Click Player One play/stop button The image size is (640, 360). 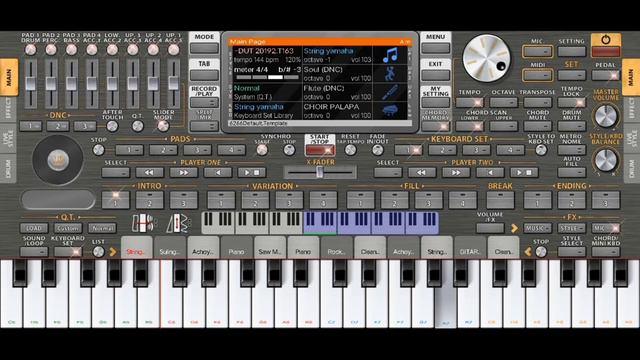[251, 173]
